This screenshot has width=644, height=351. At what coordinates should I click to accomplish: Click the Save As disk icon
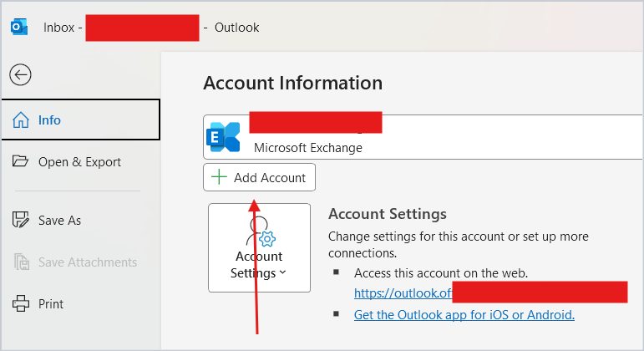pos(21,221)
